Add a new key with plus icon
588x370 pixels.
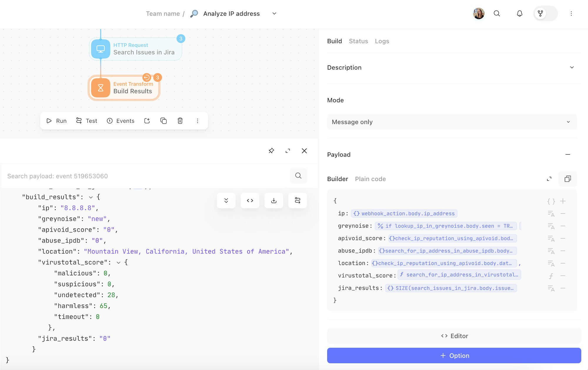(563, 201)
